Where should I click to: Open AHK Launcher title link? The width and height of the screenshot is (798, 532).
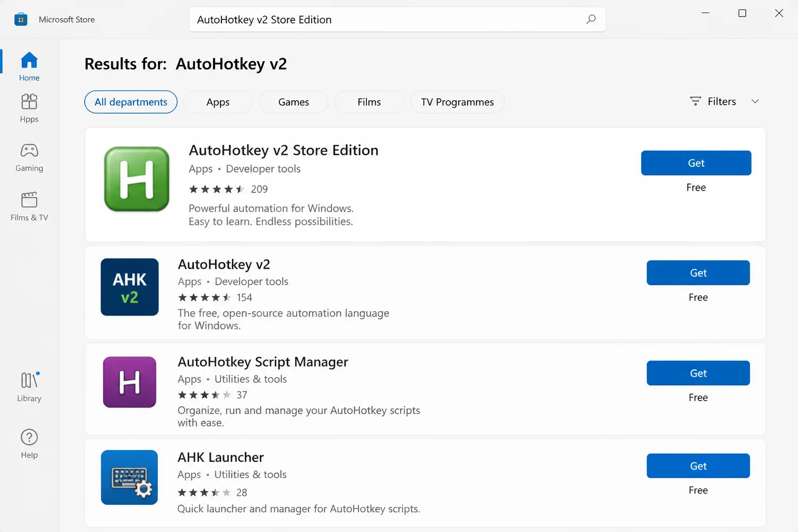pos(221,457)
